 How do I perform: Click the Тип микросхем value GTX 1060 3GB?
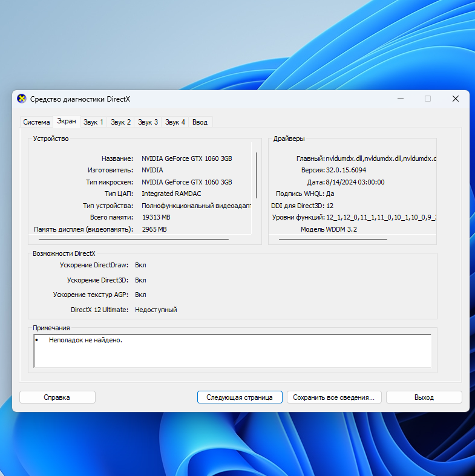(x=187, y=182)
